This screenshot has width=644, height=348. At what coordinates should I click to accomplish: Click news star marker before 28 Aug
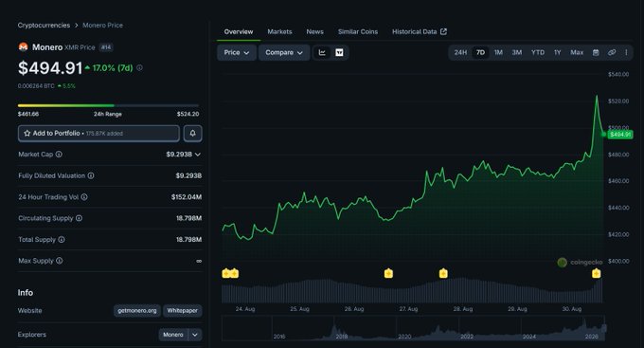[443, 273]
